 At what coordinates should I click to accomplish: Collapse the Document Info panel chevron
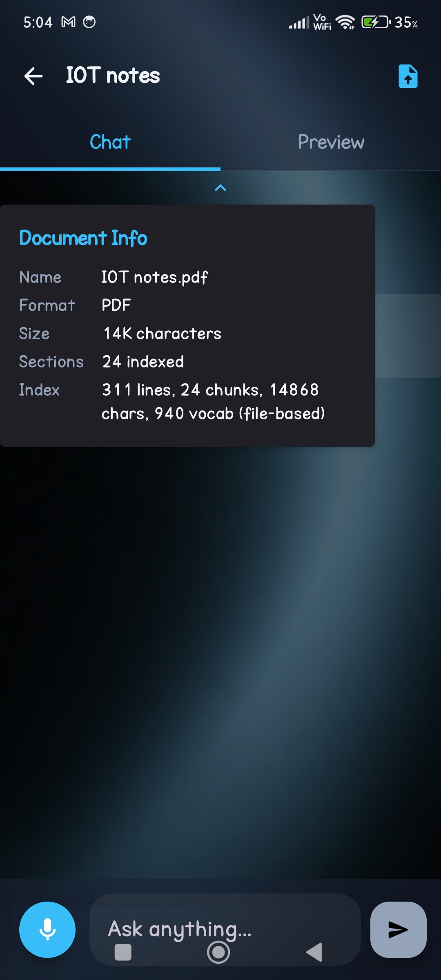220,188
